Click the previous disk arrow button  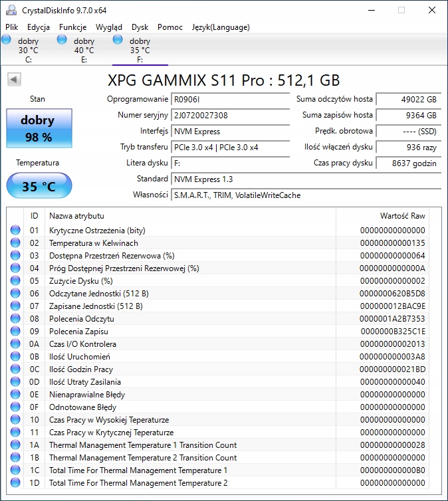[14, 80]
